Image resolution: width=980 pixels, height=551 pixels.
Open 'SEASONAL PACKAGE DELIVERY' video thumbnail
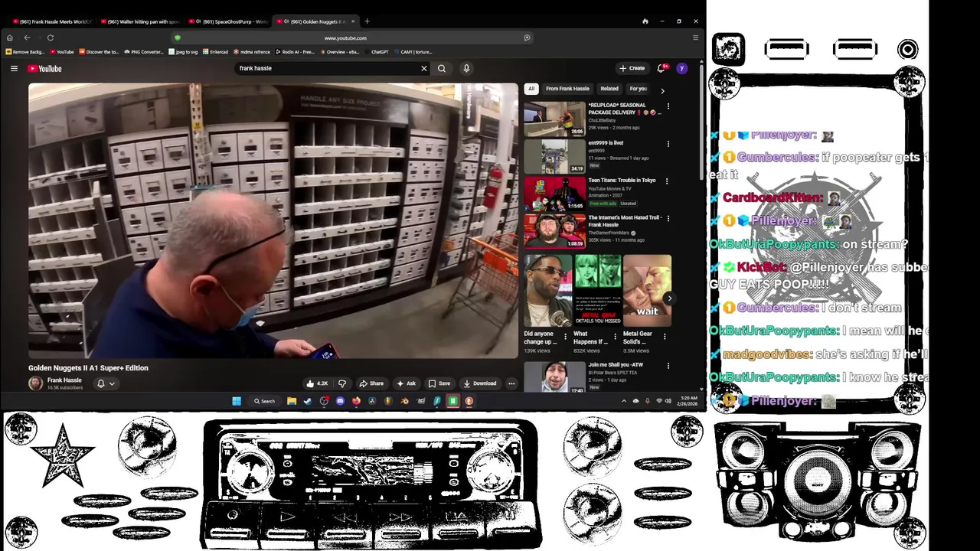554,119
